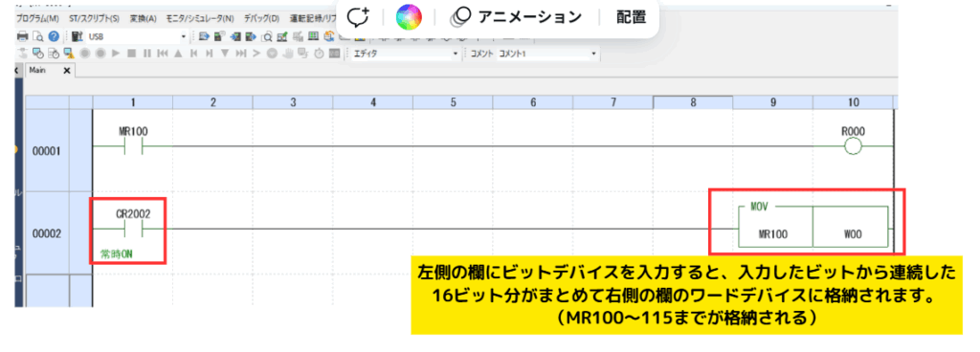This screenshot has height=352, width=980.
Task: Close the Main tab with its X
Action: pyautogui.click(x=67, y=71)
